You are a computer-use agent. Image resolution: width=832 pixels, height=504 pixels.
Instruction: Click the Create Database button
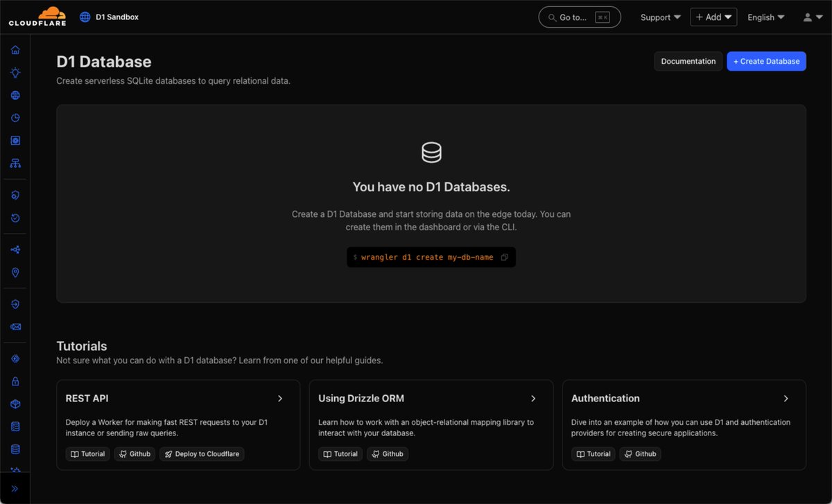[766, 61]
